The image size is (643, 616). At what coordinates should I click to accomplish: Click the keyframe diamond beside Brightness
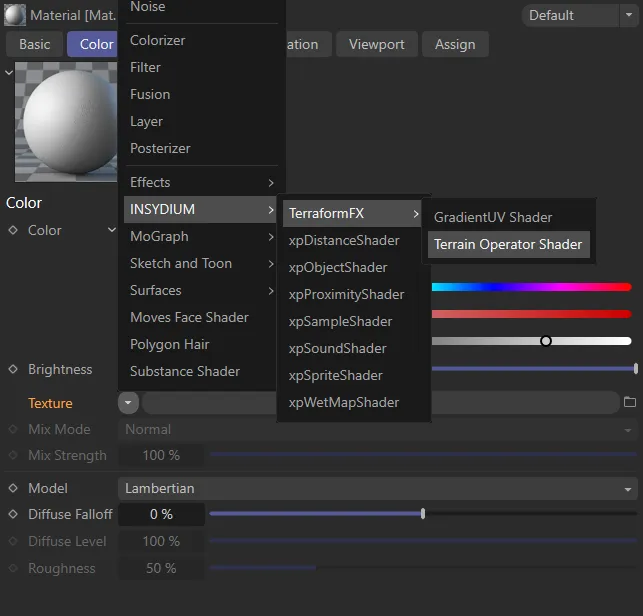point(13,369)
